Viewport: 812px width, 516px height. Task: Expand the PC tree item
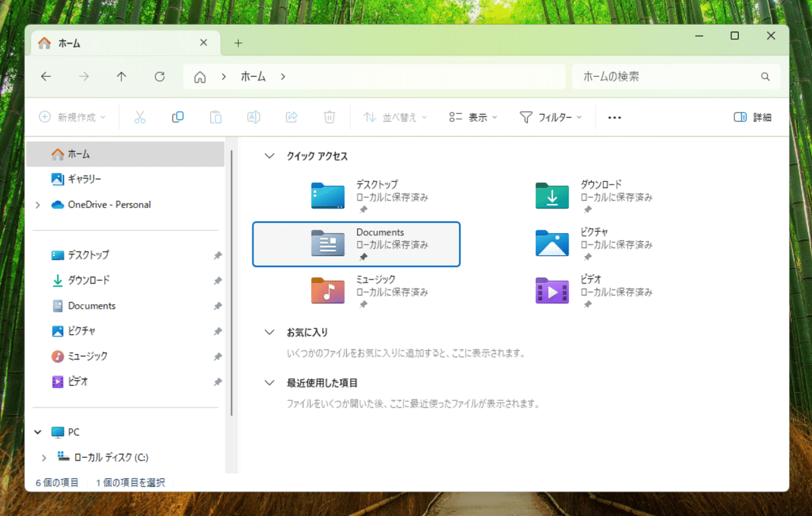click(x=38, y=431)
